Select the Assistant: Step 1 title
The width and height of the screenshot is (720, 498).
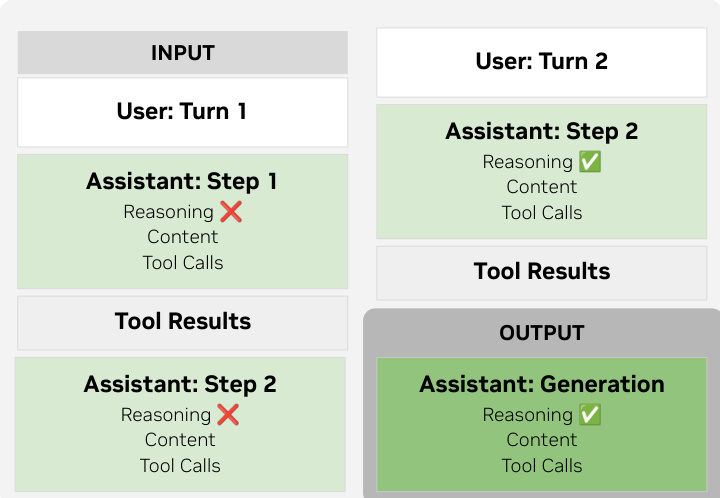pos(182,182)
